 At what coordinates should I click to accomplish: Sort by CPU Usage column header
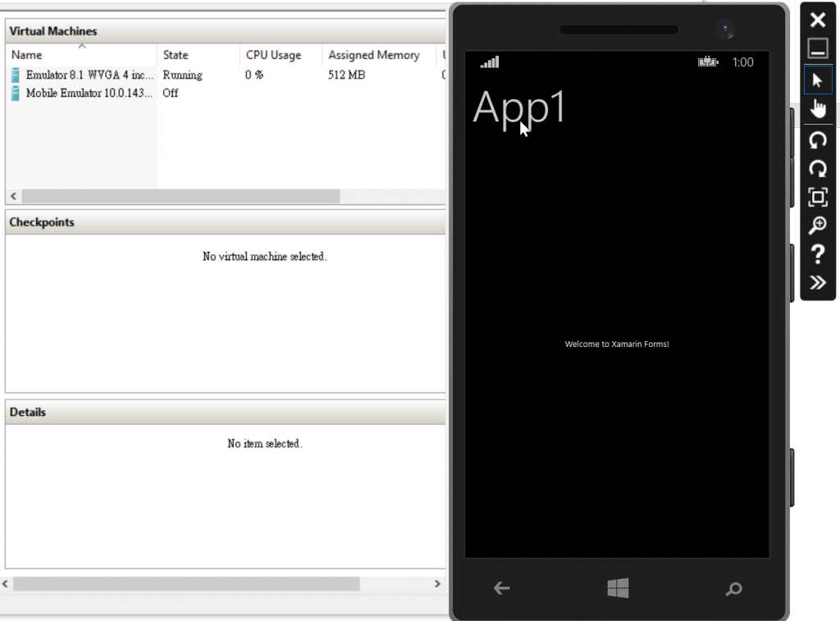281,55
